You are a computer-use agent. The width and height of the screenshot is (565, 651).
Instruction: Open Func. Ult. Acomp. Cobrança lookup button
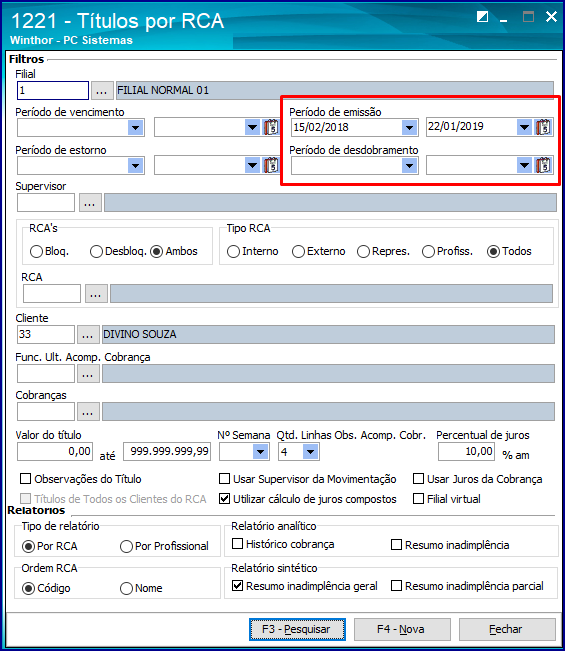pos(88,374)
